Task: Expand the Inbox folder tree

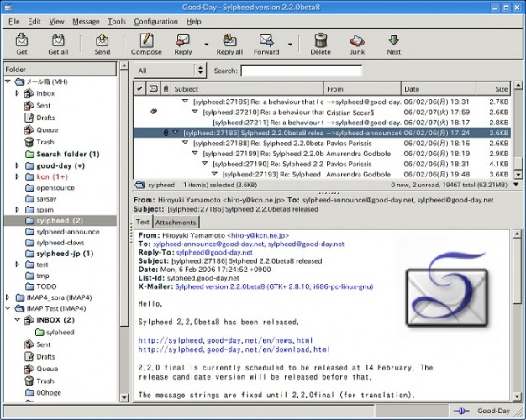Action: [x=17, y=93]
